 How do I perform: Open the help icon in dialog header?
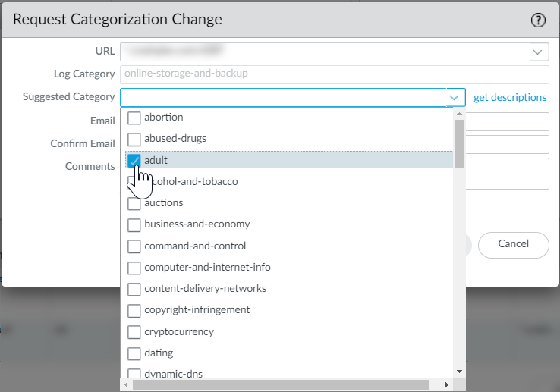click(538, 20)
